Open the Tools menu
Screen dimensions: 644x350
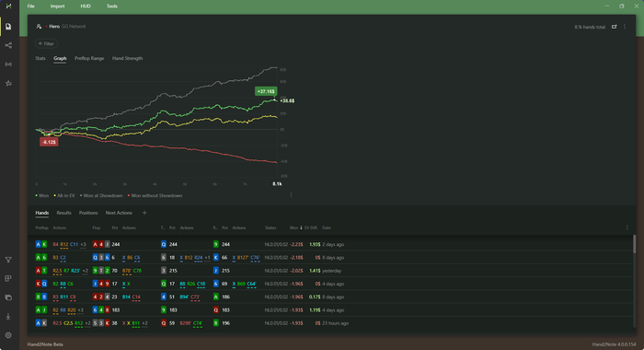coord(111,6)
